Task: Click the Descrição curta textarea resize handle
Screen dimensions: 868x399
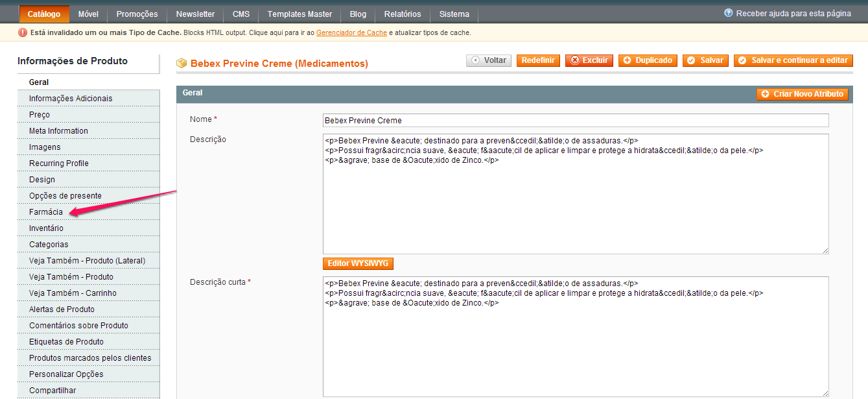Action: (825, 393)
